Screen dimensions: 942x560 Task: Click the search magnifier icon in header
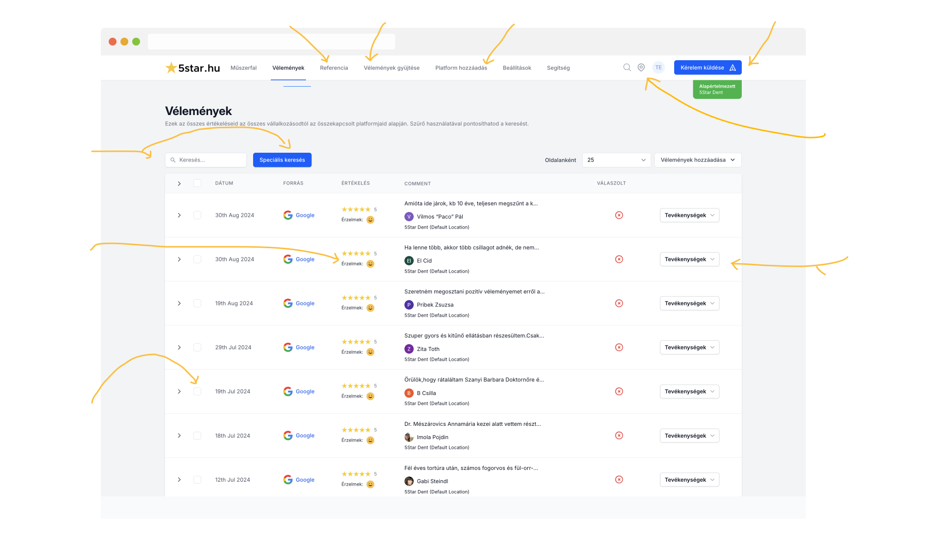tap(627, 68)
